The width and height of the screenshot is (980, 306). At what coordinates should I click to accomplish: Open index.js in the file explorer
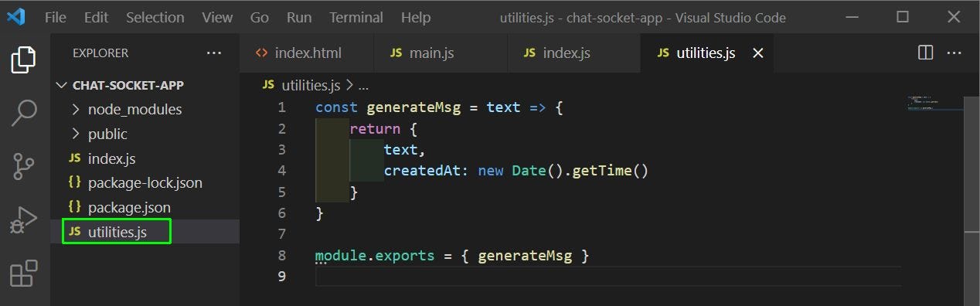(145, 158)
